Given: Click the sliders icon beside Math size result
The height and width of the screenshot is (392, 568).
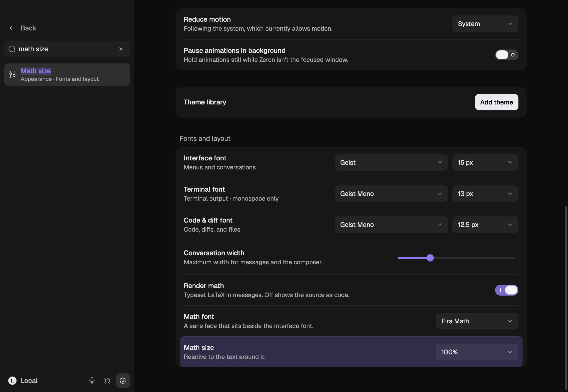Looking at the screenshot, I should tap(12, 75).
